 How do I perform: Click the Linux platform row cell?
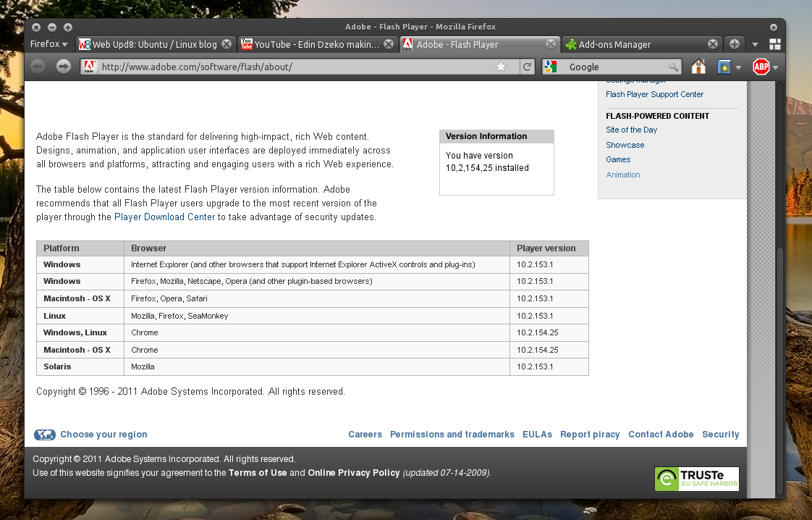tap(80, 316)
